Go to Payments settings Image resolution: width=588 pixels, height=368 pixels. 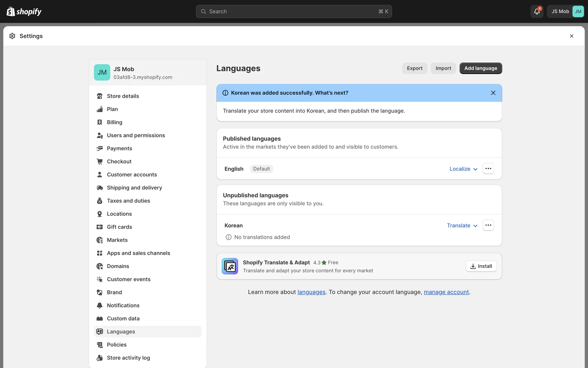coord(119,148)
